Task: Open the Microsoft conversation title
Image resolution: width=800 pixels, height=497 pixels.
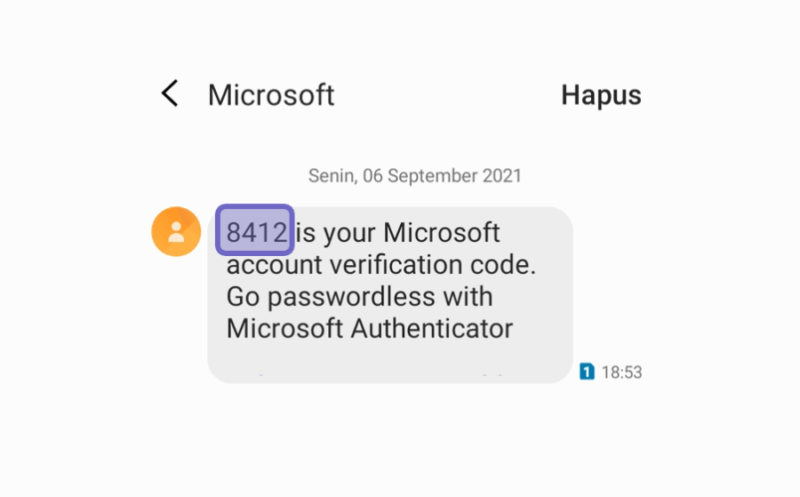Action: (271, 95)
